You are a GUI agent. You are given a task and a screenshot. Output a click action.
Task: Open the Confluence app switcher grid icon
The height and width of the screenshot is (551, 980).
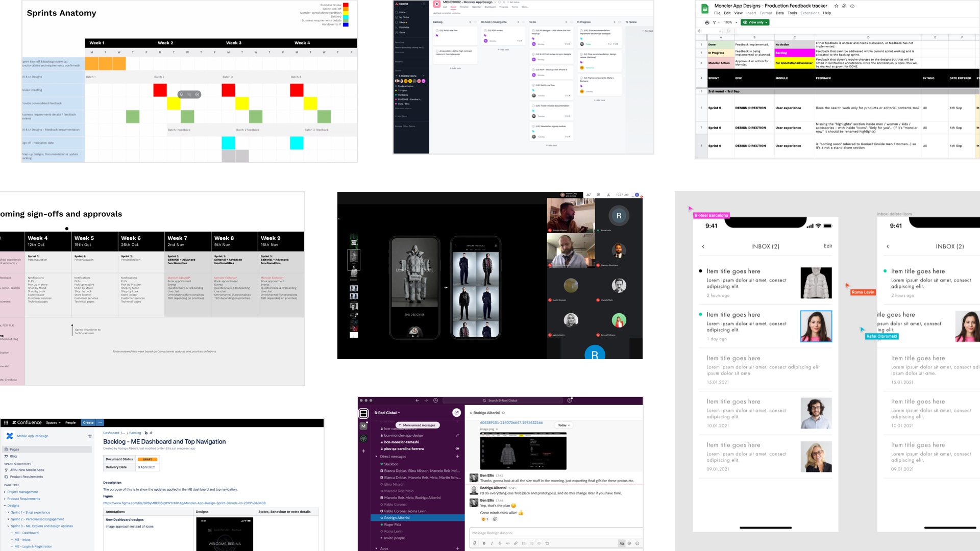6,422
